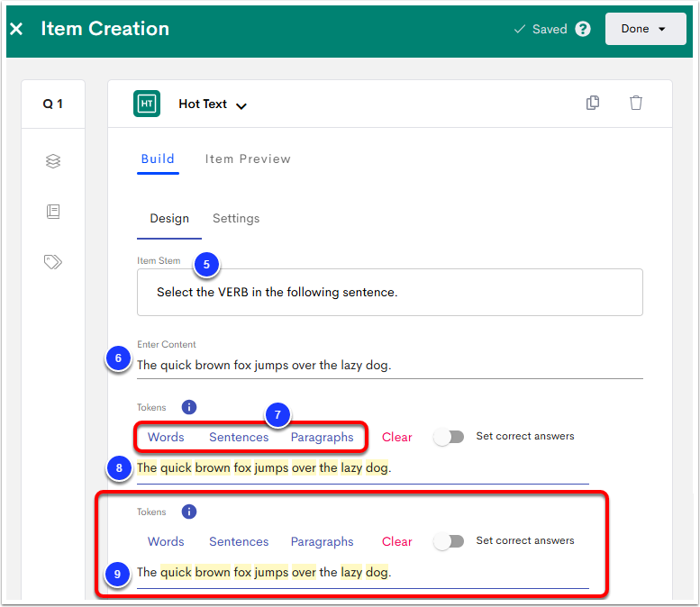Toggle second Set correct answers switch
The height and width of the screenshot is (607, 700).
tap(450, 541)
